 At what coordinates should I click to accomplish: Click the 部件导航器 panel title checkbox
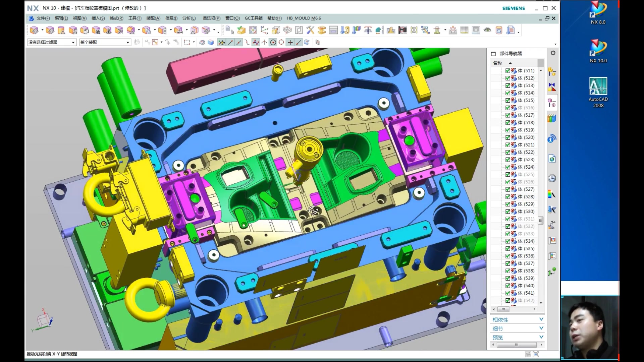pyautogui.click(x=493, y=54)
